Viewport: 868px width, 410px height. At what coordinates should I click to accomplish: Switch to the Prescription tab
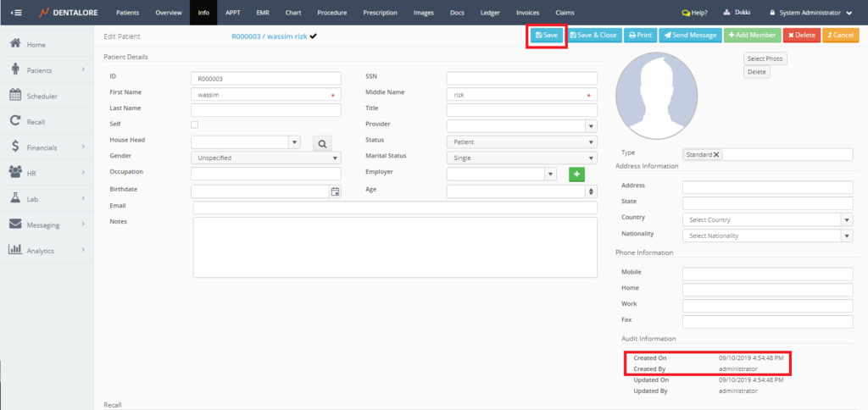pos(380,13)
